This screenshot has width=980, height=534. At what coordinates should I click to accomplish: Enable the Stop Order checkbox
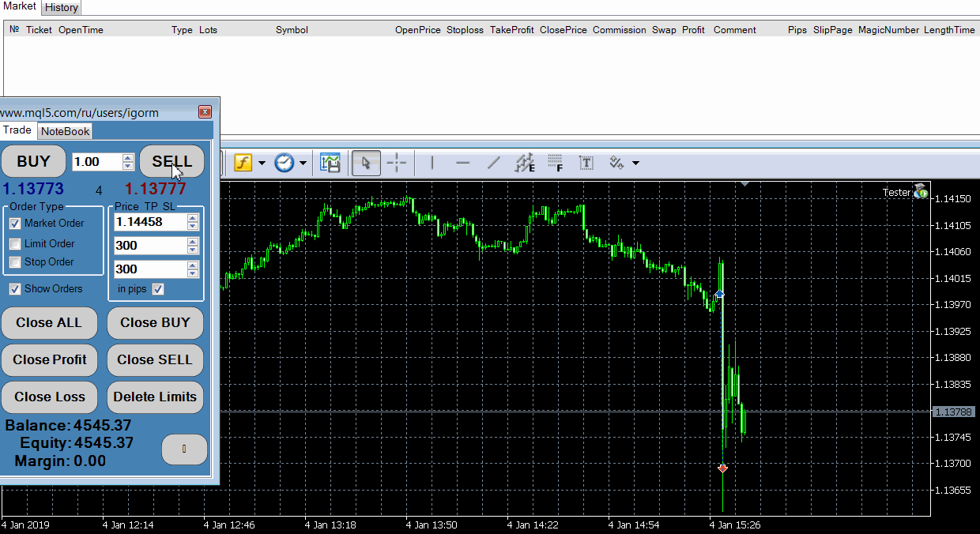[x=15, y=262]
